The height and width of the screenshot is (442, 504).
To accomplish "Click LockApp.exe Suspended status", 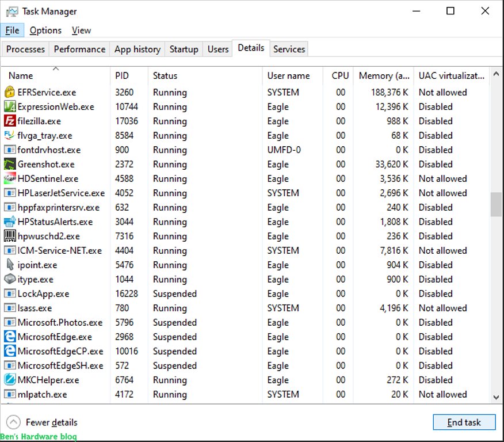I will [175, 294].
